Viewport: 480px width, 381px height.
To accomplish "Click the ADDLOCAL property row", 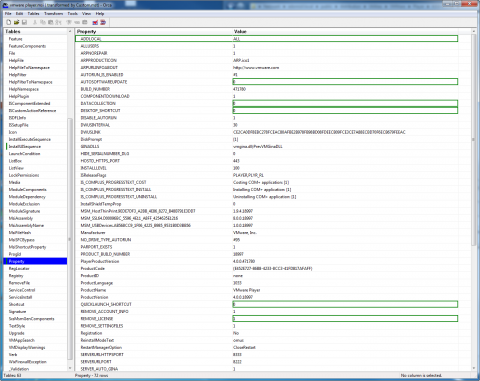I will (x=267, y=39).
